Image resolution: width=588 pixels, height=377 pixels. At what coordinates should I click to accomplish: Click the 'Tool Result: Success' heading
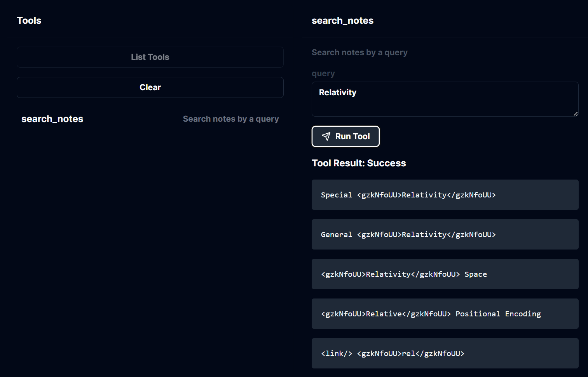(x=359, y=163)
